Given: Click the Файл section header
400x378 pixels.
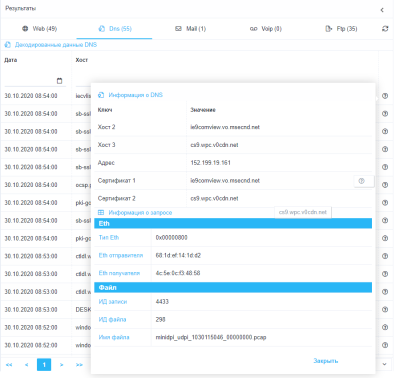Looking at the screenshot, I should tap(233, 287).
